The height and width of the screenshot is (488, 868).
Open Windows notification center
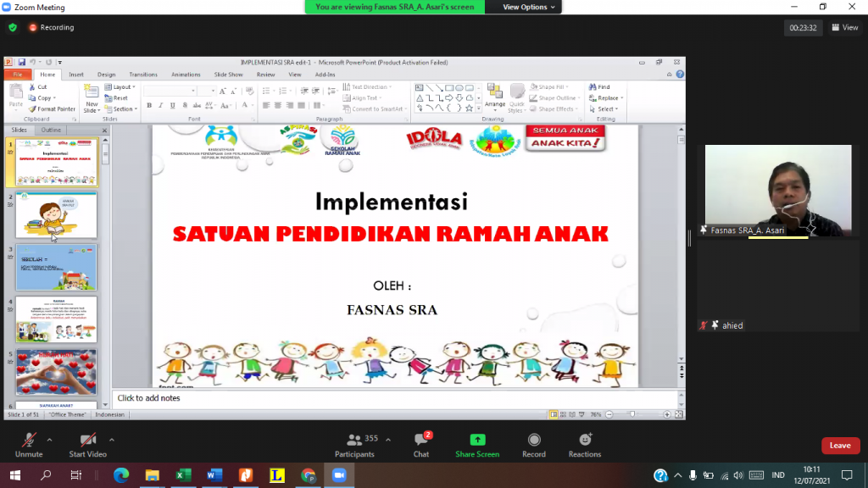tap(847, 475)
